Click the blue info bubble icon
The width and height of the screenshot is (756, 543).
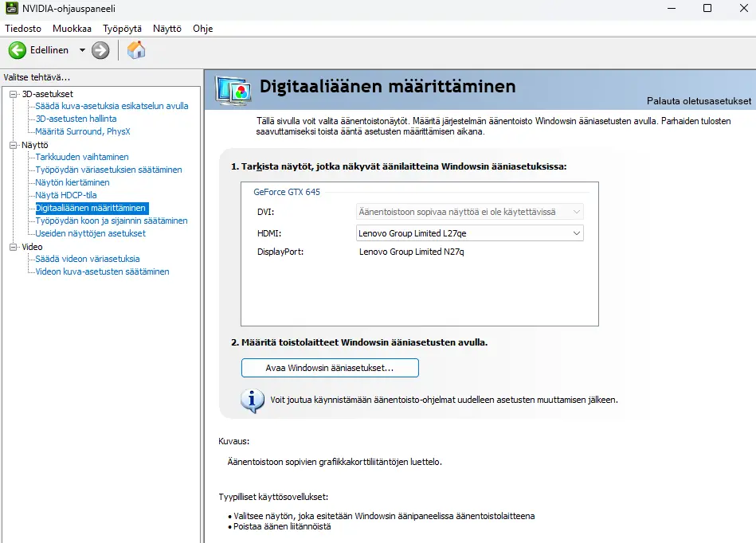click(253, 400)
